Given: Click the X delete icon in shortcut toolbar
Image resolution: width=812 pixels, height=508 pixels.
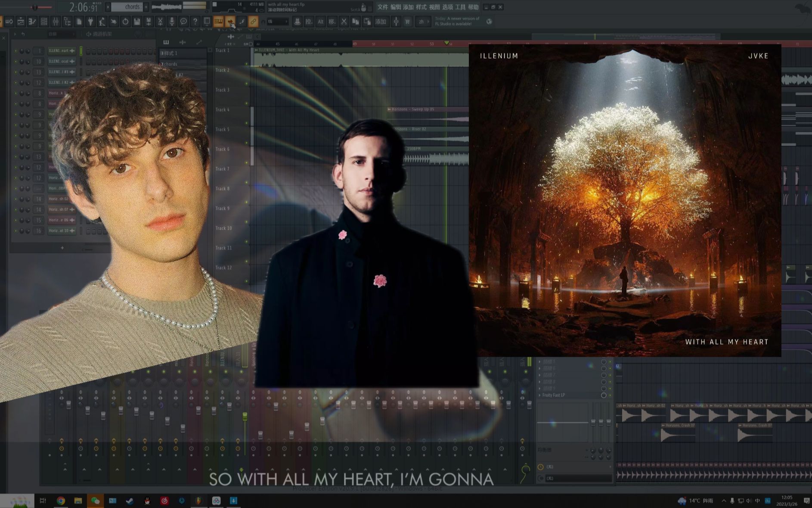Looking at the screenshot, I should pos(344,22).
